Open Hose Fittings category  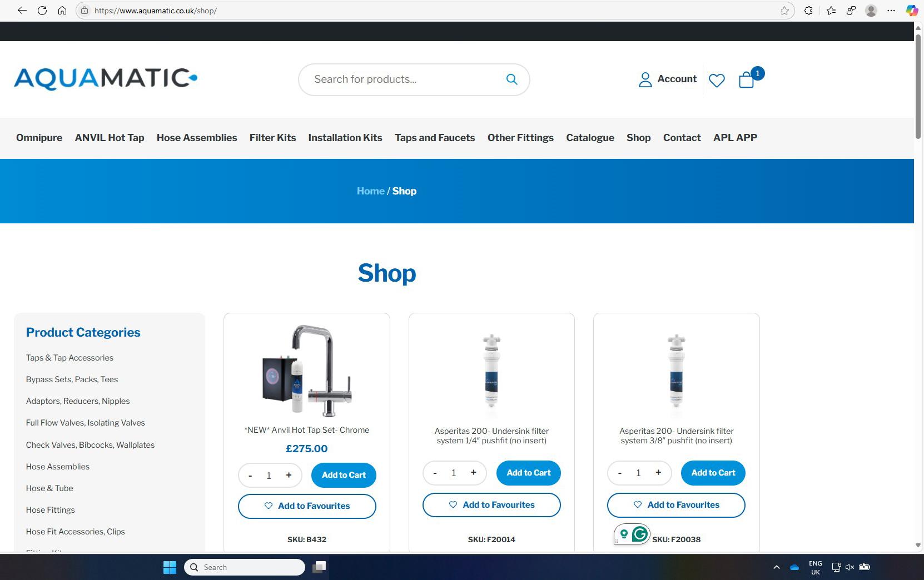pyautogui.click(x=50, y=510)
